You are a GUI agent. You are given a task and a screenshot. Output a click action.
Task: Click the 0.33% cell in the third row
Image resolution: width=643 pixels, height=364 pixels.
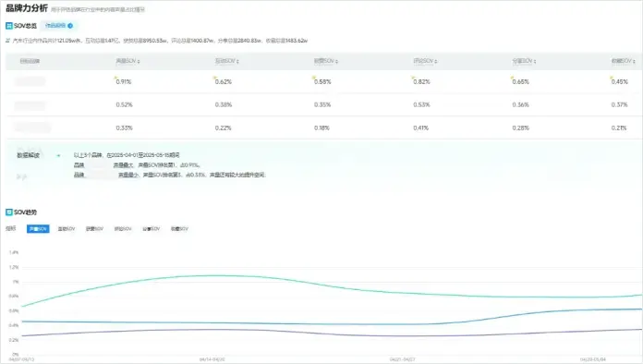point(124,127)
